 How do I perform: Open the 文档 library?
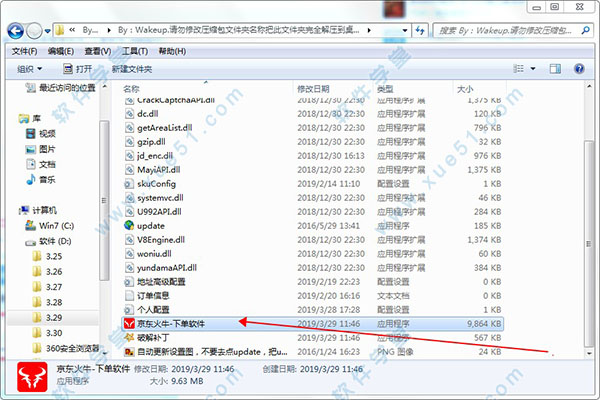tap(41, 165)
